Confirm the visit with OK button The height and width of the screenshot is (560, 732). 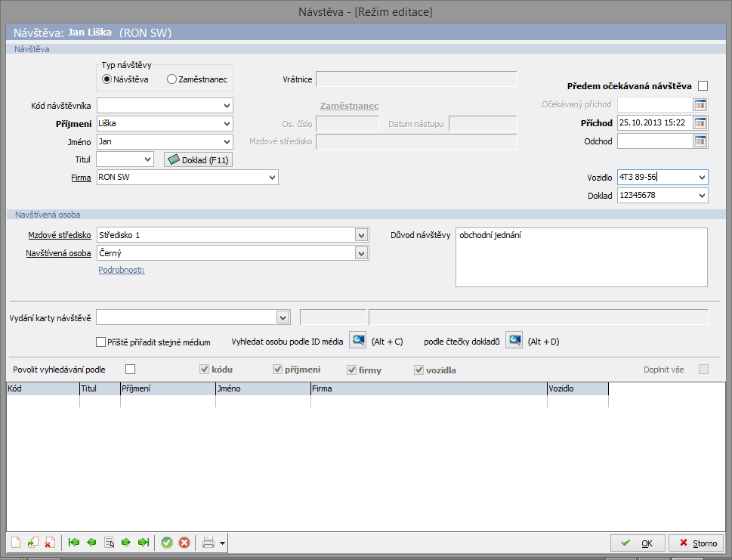[638, 543]
